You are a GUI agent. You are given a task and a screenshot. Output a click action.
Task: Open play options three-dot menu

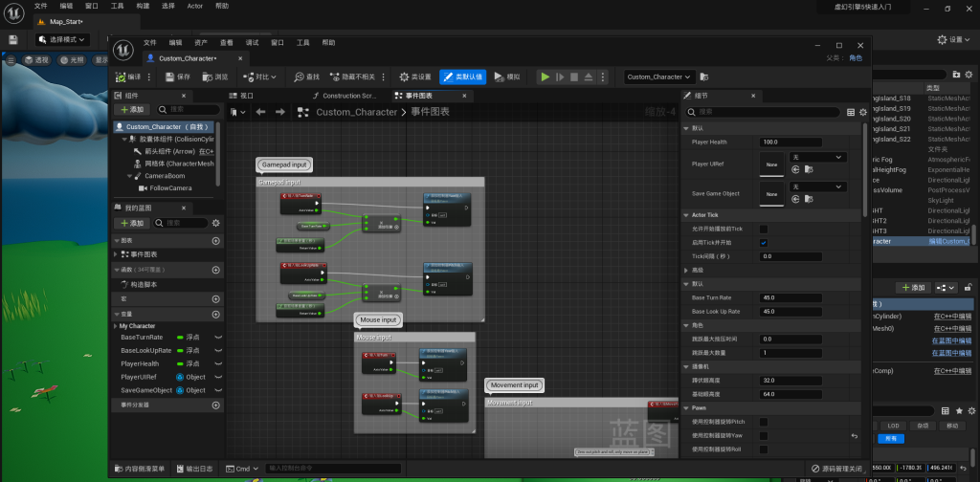(602, 77)
